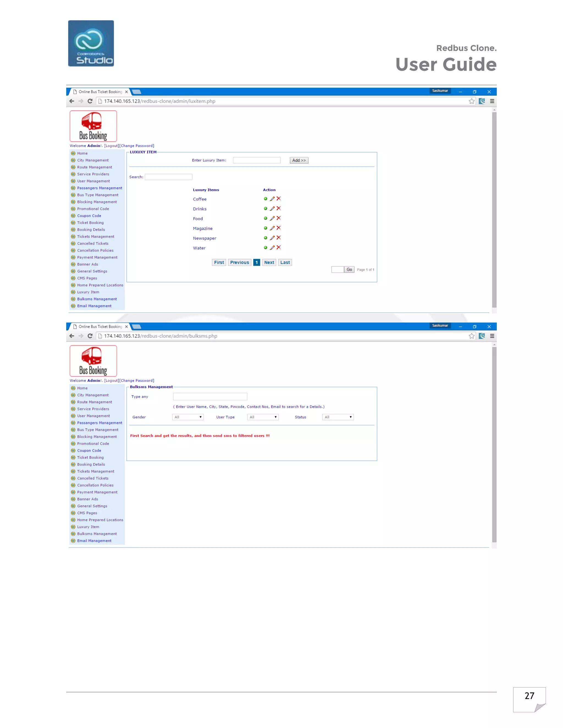Open new tab button in luxitem window

[136, 92]
